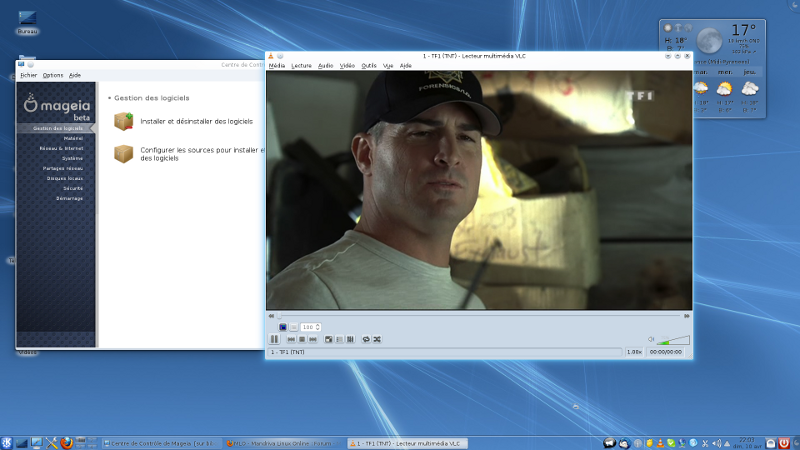This screenshot has width=800, height=450.
Task: Switch to TF1 VLC taskbar entry
Action: [x=408, y=443]
